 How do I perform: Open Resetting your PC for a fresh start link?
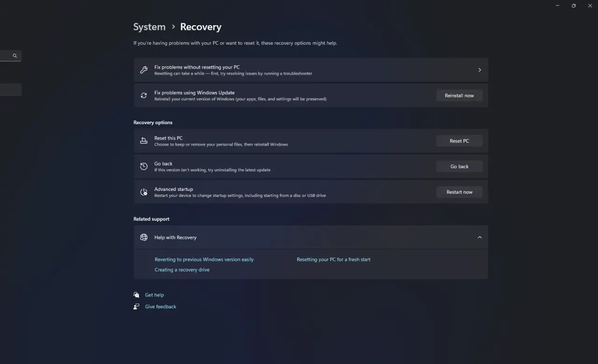click(x=334, y=259)
